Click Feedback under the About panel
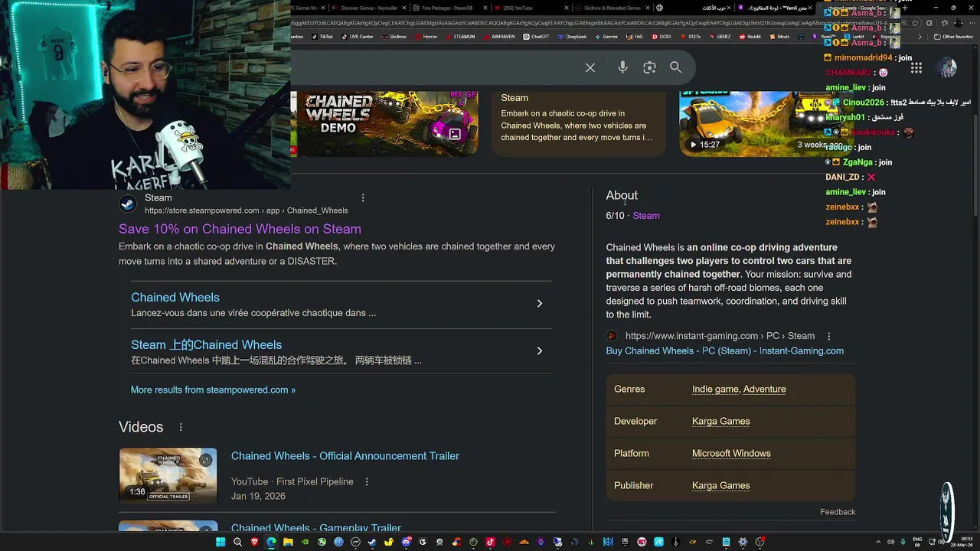Image resolution: width=980 pixels, height=551 pixels. [838, 512]
